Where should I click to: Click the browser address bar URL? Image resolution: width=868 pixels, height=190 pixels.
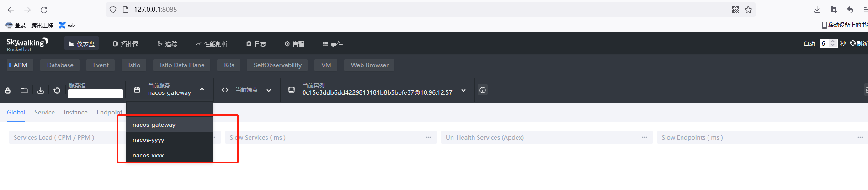click(155, 10)
